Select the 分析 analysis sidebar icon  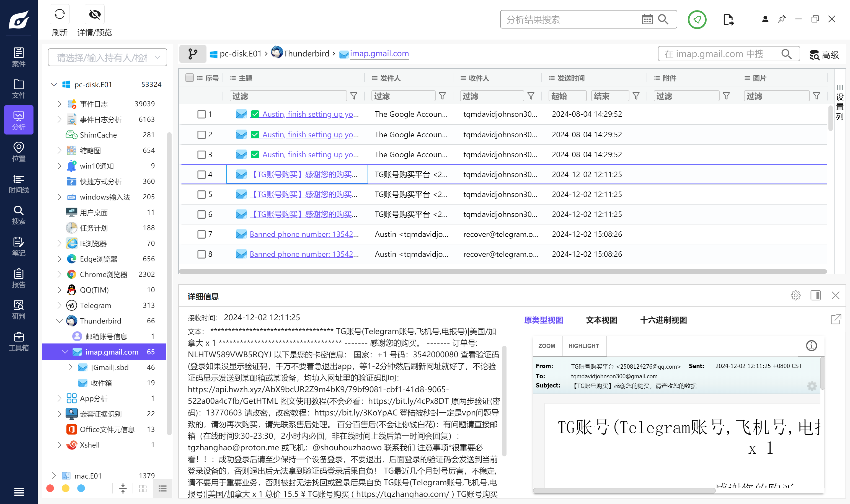pyautogui.click(x=19, y=120)
